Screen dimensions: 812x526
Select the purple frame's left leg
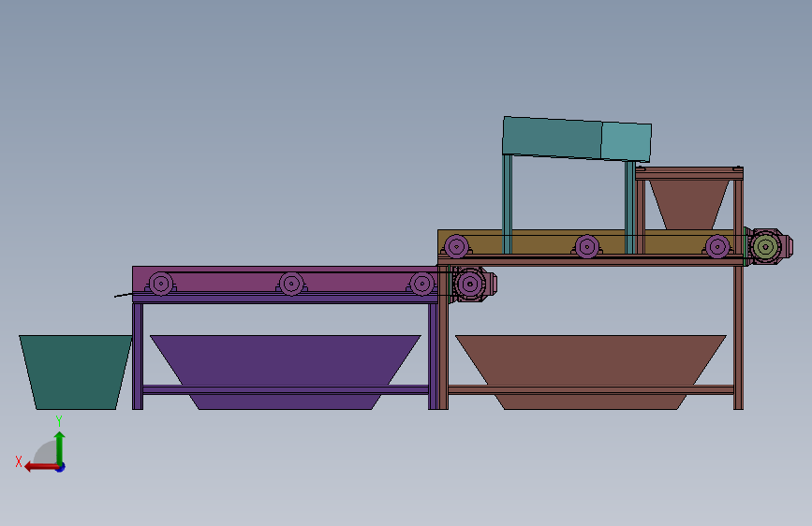138,357
